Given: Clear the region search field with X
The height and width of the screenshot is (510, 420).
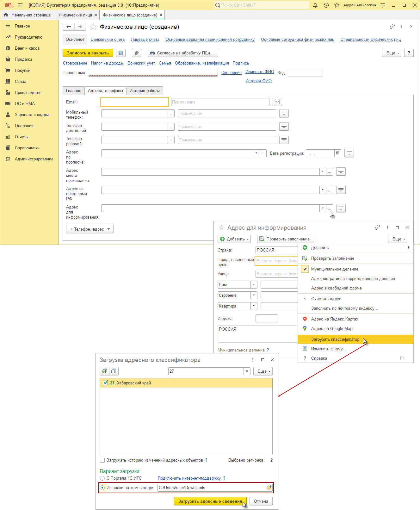Looking at the screenshot, I should [x=247, y=371].
